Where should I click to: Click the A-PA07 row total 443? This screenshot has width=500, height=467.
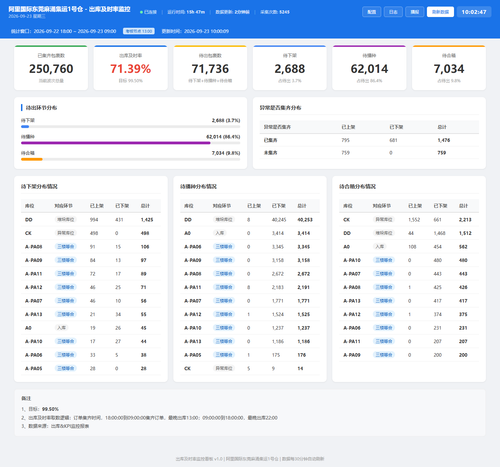[x=463, y=274]
